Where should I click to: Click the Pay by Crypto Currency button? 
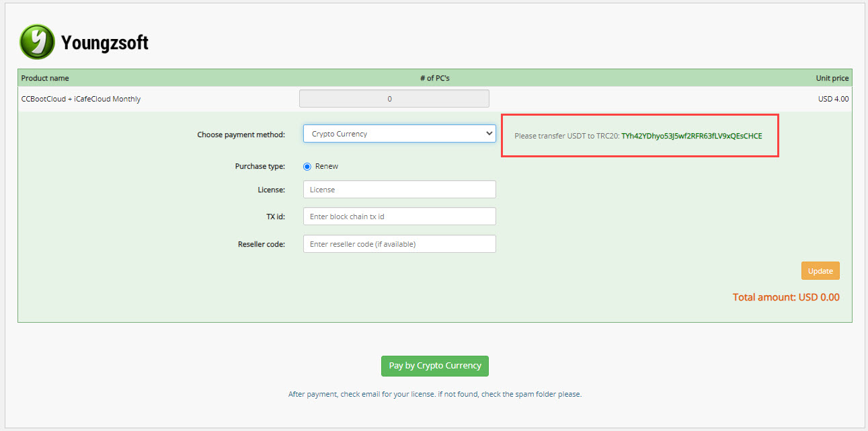[x=434, y=366]
